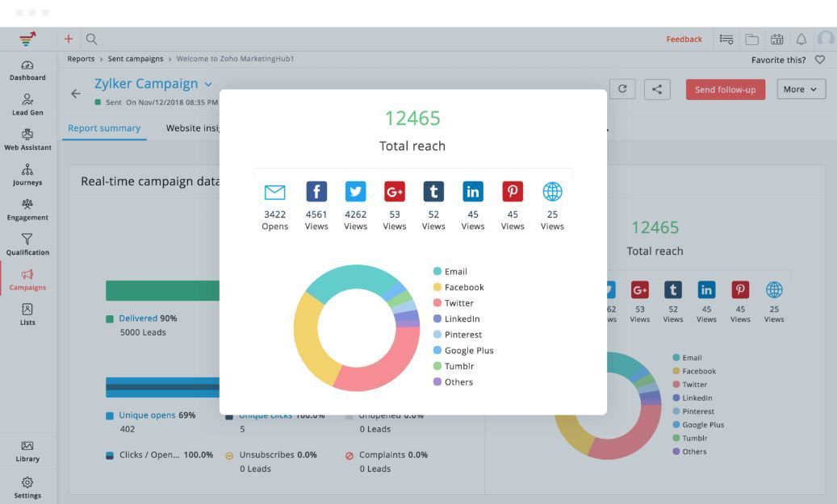Open the Journeys sidebar section
837x504 pixels.
27,176
